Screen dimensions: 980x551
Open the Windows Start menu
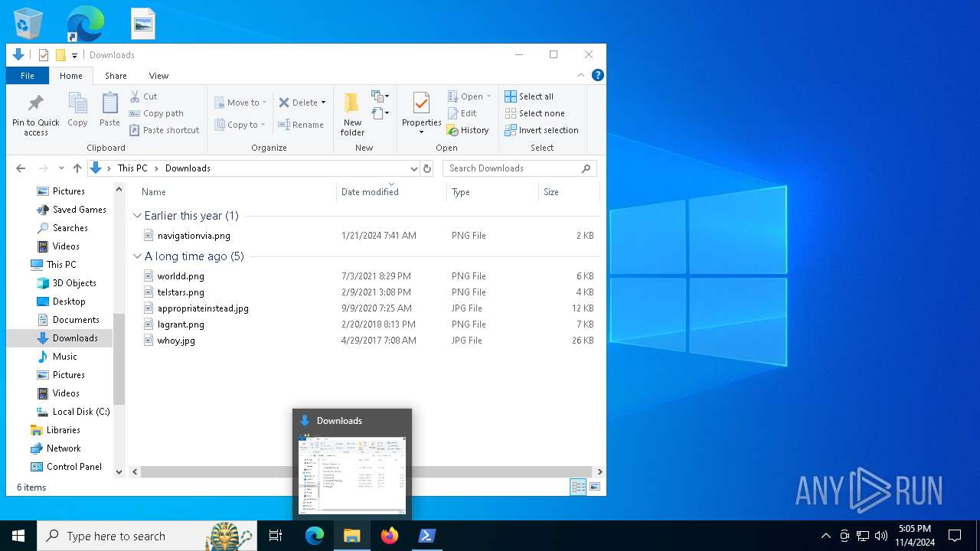[x=18, y=536]
